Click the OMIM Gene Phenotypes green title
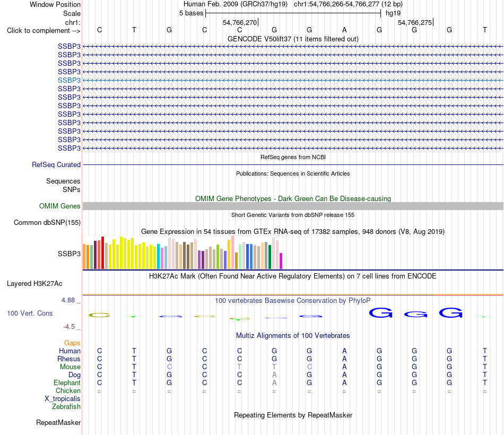Image resolution: width=504 pixels, height=435 pixels. click(293, 199)
